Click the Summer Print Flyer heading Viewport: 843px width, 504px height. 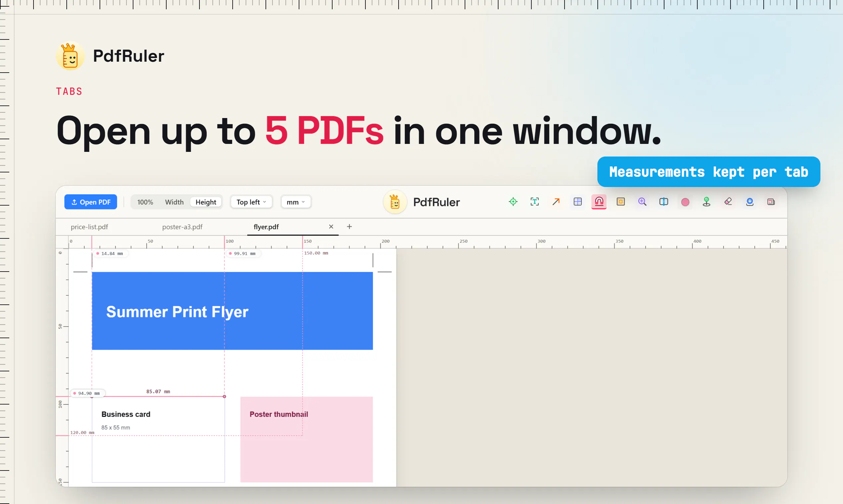pyautogui.click(x=178, y=312)
